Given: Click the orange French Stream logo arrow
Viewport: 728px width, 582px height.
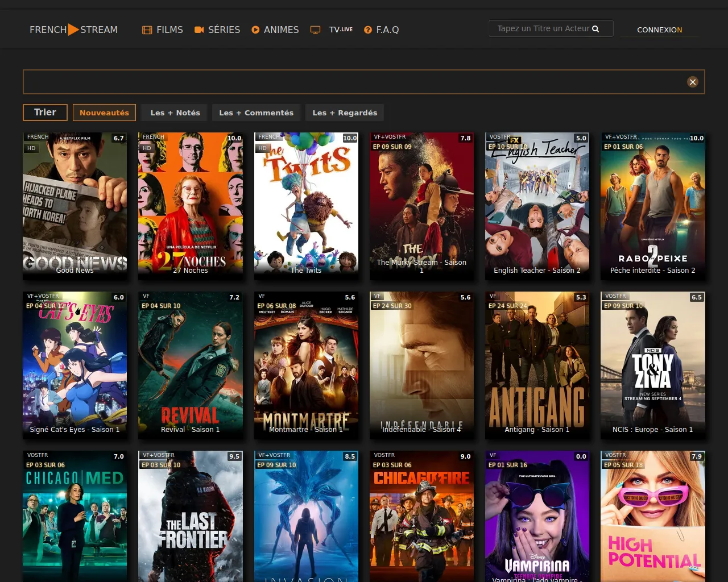Looking at the screenshot, I should pyautogui.click(x=73, y=30).
